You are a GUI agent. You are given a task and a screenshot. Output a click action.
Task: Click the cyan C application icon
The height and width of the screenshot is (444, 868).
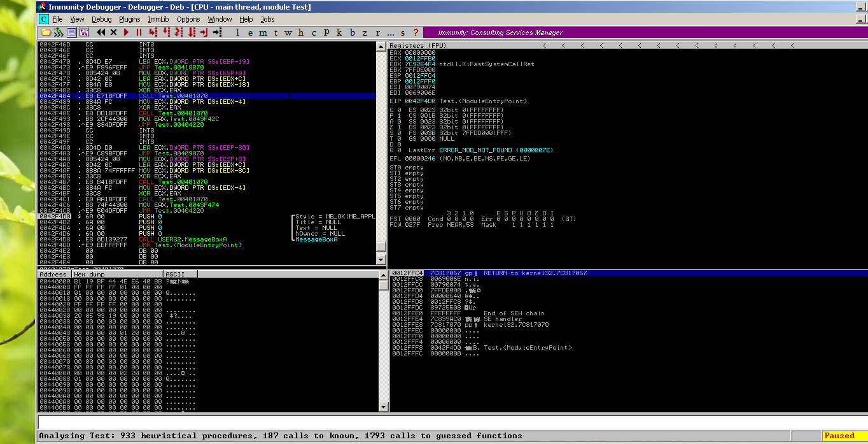(44, 19)
